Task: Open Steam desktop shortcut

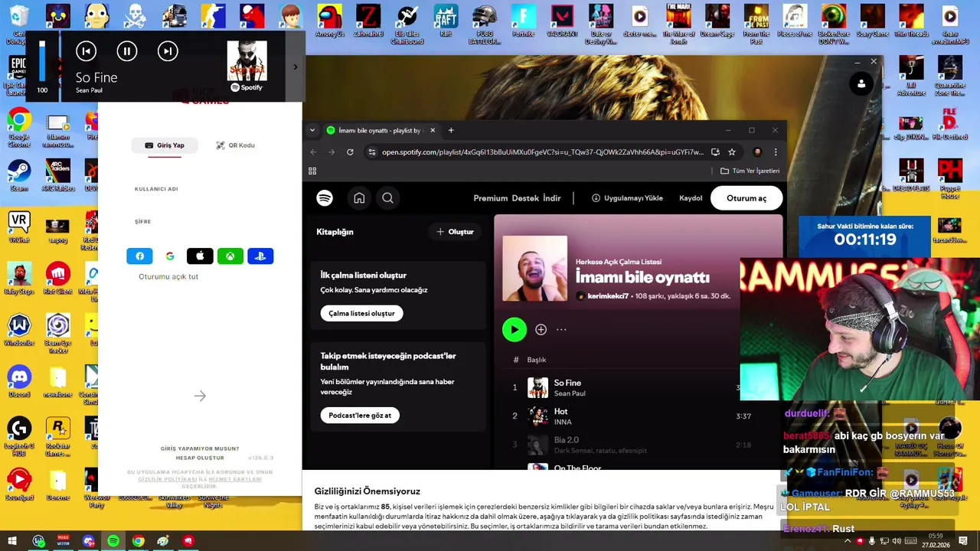Action: (19, 175)
